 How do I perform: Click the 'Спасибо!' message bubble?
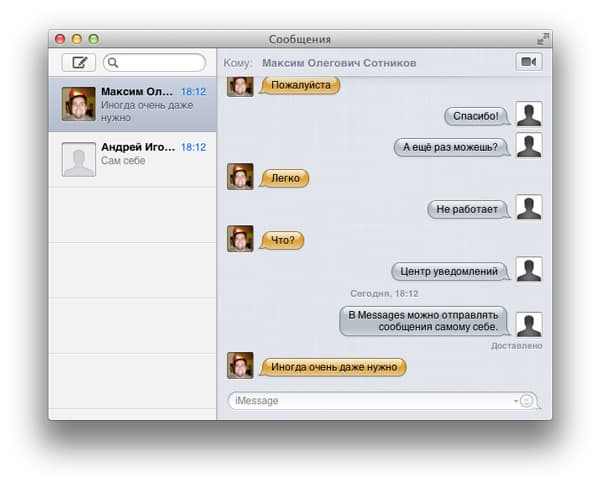click(476, 116)
